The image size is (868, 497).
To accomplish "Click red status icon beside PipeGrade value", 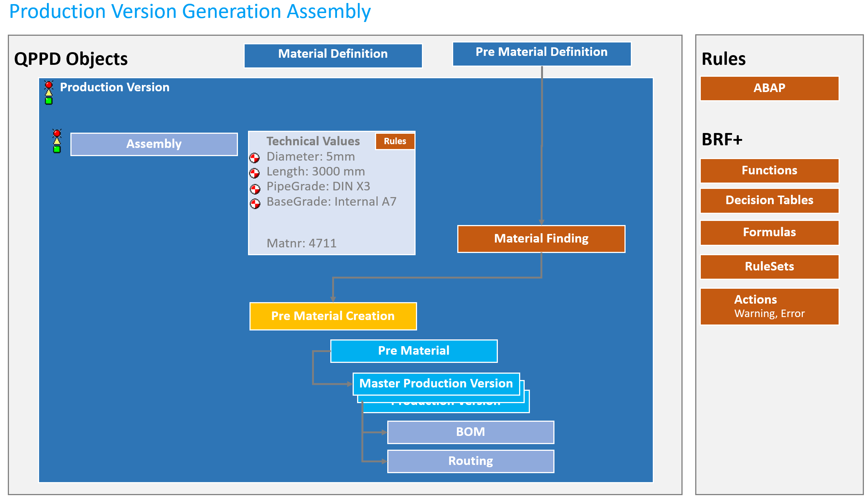I will coord(255,189).
